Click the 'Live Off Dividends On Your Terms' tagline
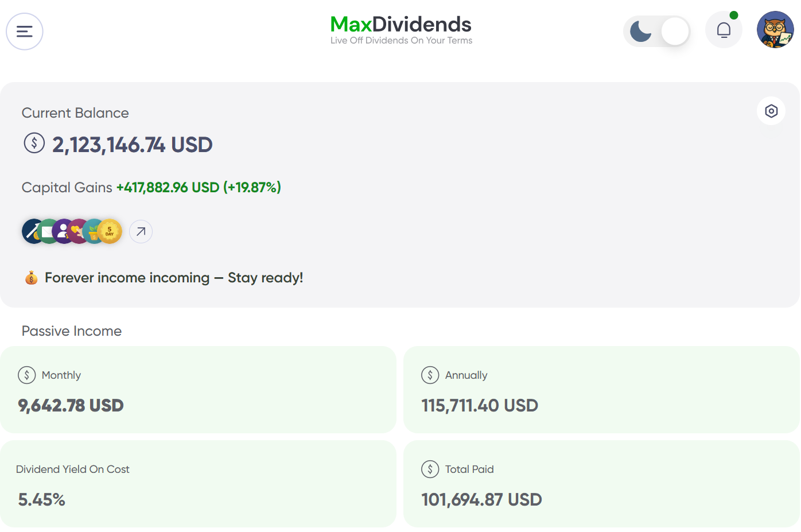The image size is (801, 532). pos(401,40)
